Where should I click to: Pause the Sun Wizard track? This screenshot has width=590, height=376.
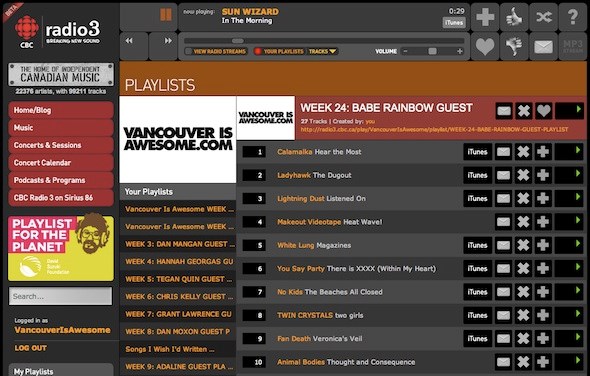click(x=166, y=15)
